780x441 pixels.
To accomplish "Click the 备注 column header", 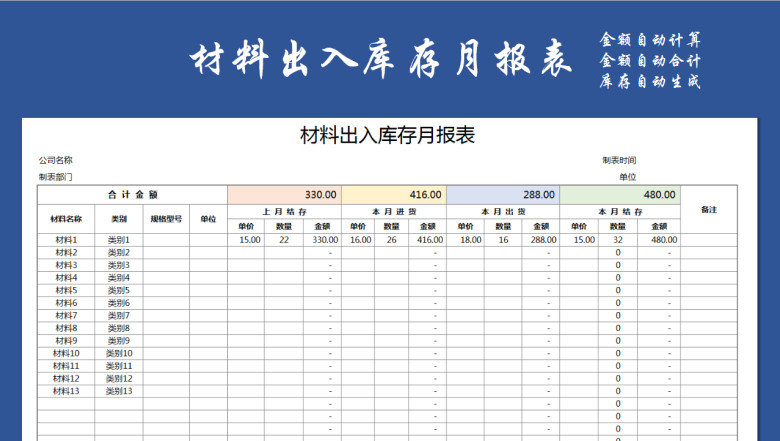I will (x=709, y=210).
